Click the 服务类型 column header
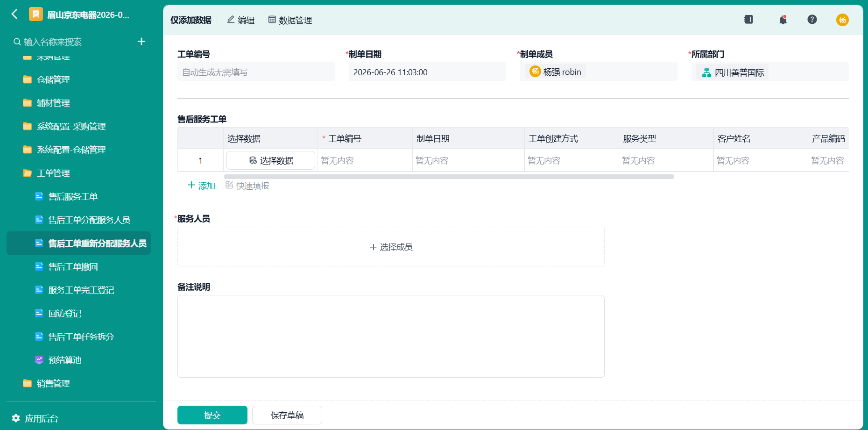868x430 pixels. [x=666, y=138]
